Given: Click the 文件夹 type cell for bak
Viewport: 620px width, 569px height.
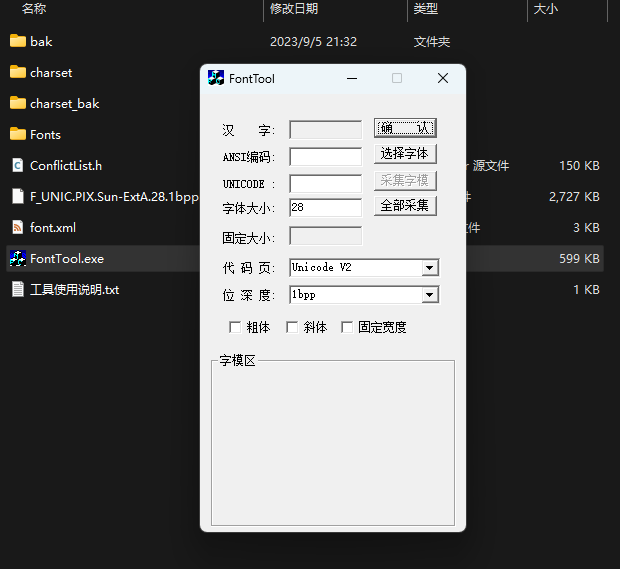Looking at the screenshot, I should [x=431, y=42].
